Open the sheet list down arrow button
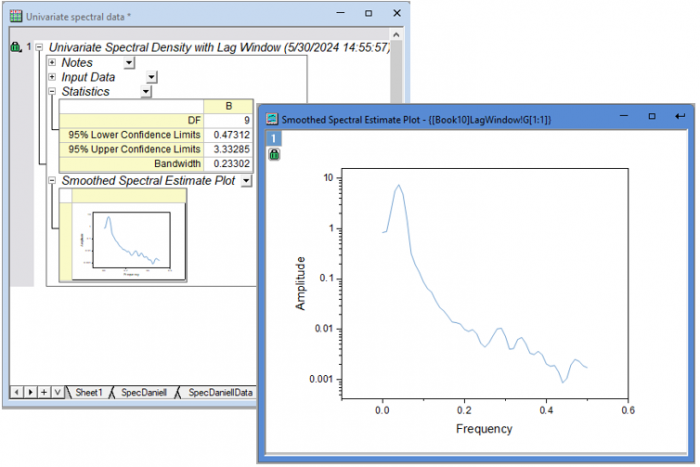This screenshot has width=700, height=467. click(58, 392)
